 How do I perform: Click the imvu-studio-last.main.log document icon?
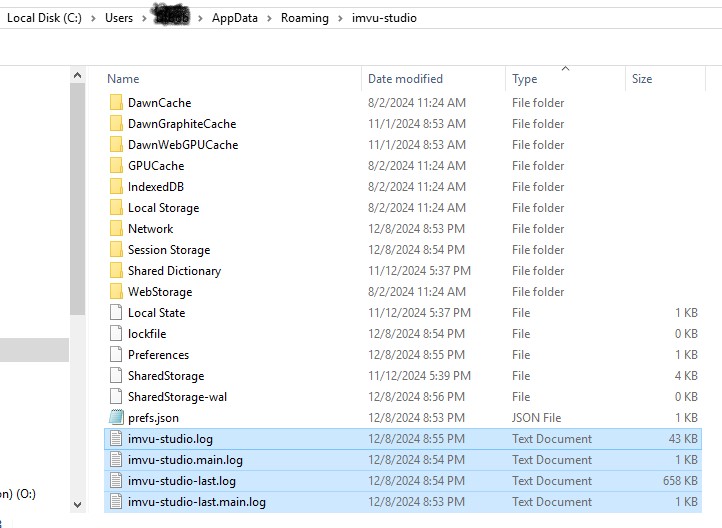click(x=116, y=502)
